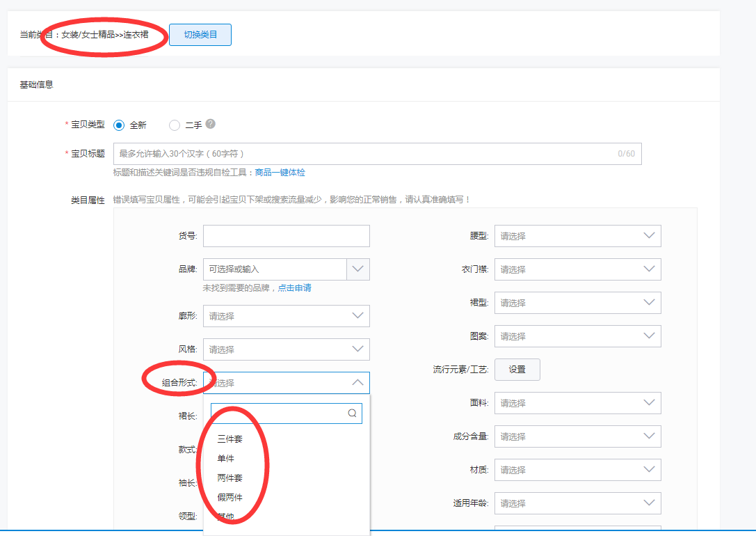Open the 适用年龄 dropdown
Viewport: 756px width, 536px height.
coord(578,503)
